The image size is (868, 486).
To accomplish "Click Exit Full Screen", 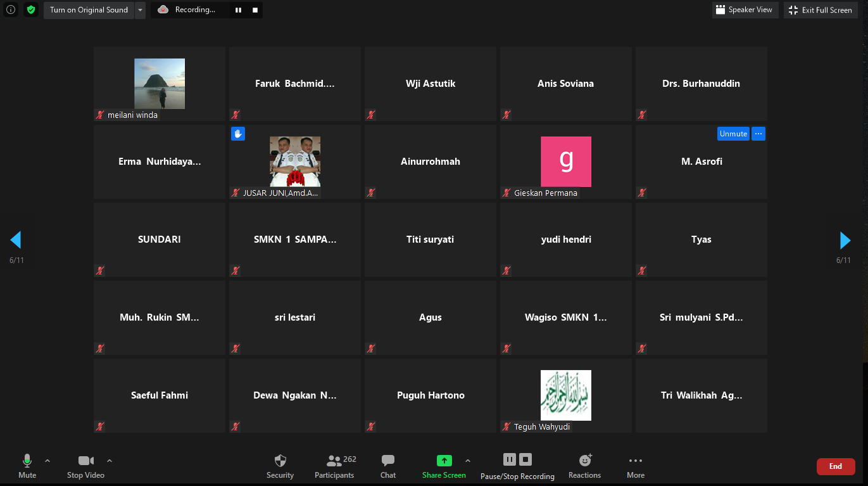I will [x=821, y=10].
